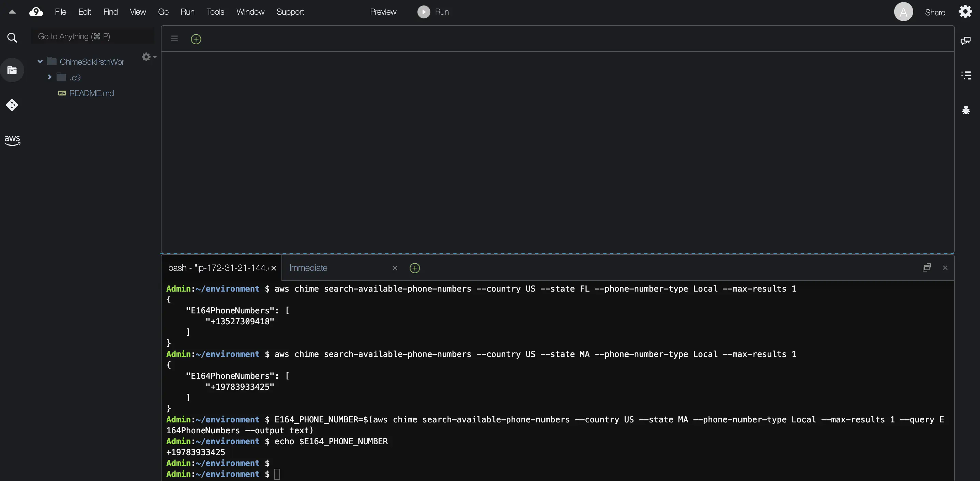Close the console pane
This screenshot has height=481, width=980.
(x=945, y=268)
